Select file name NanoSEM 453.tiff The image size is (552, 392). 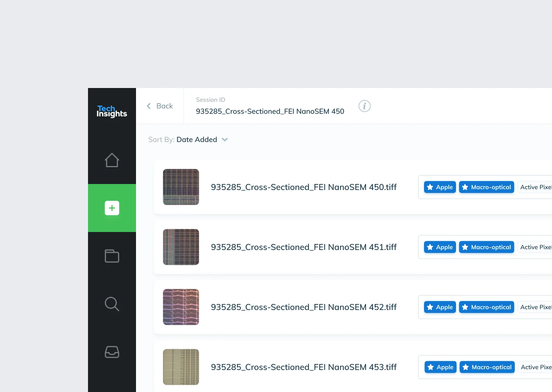[x=304, y=367]
